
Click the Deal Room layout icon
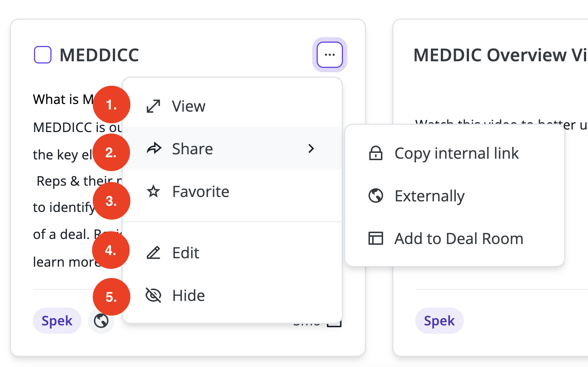(376, 239)
